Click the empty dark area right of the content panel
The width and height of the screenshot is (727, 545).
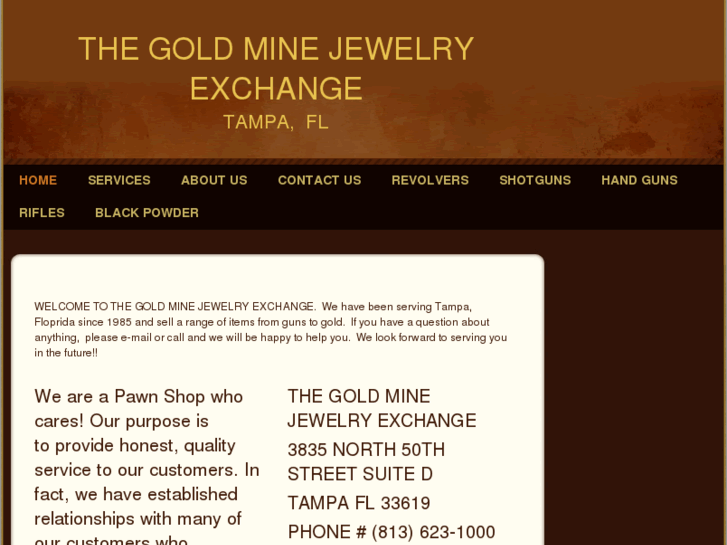click(635, 400)
